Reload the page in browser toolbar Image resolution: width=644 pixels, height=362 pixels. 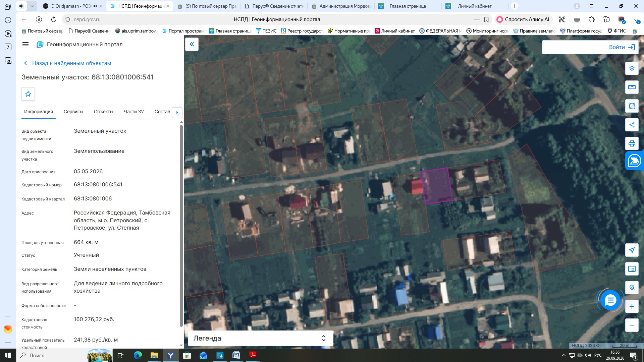click(x=54, y=19)
